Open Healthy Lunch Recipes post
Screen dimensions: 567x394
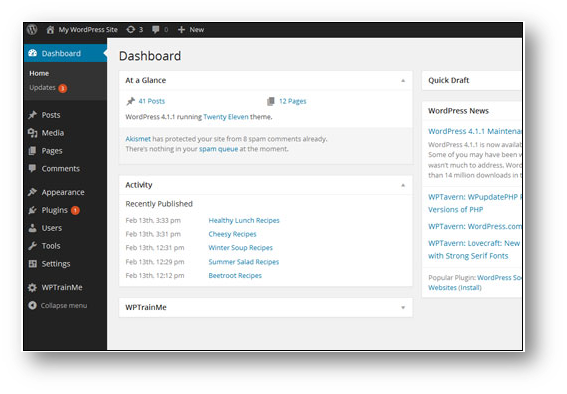[x=244, y=220]
